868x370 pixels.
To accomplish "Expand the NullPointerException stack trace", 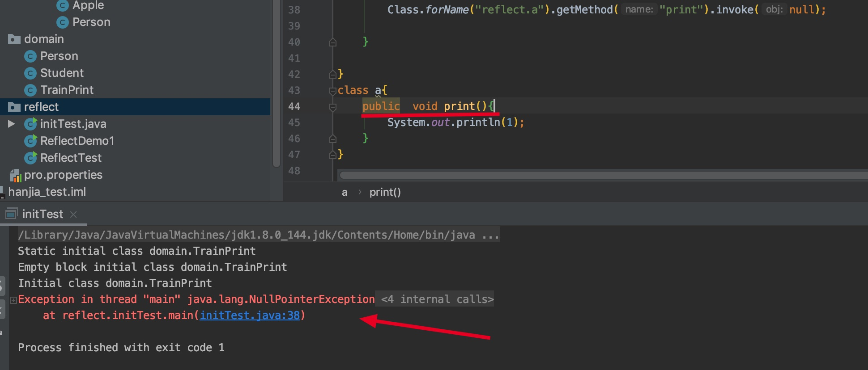I will coord(13,300).
